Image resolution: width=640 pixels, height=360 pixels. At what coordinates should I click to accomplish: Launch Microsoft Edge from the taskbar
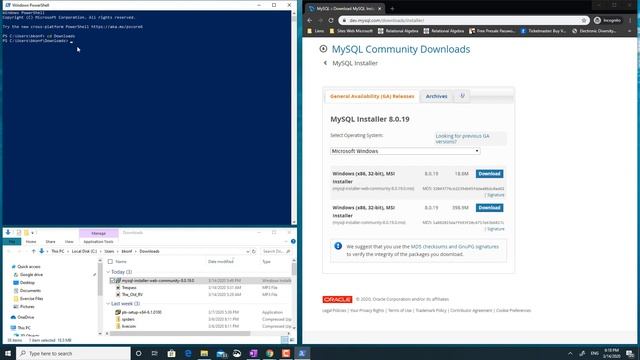[x=188, y=353]
